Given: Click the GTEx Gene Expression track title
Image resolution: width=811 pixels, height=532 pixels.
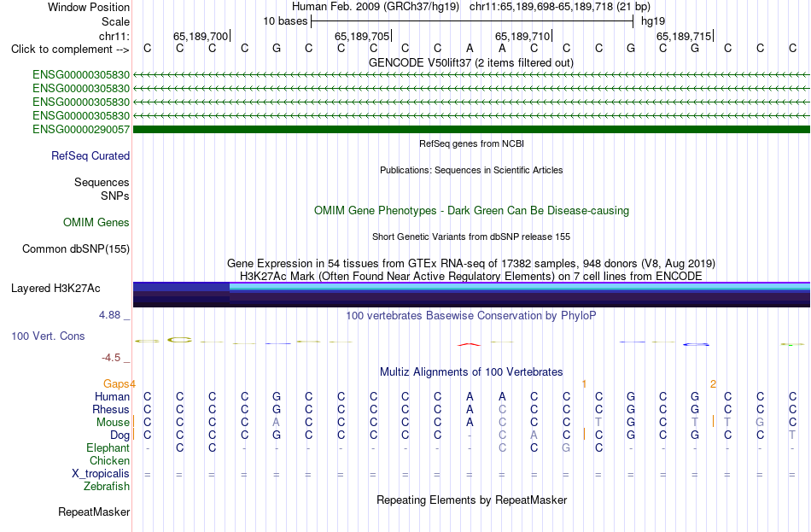Looking at the screenshot, I should click(471, 263).
